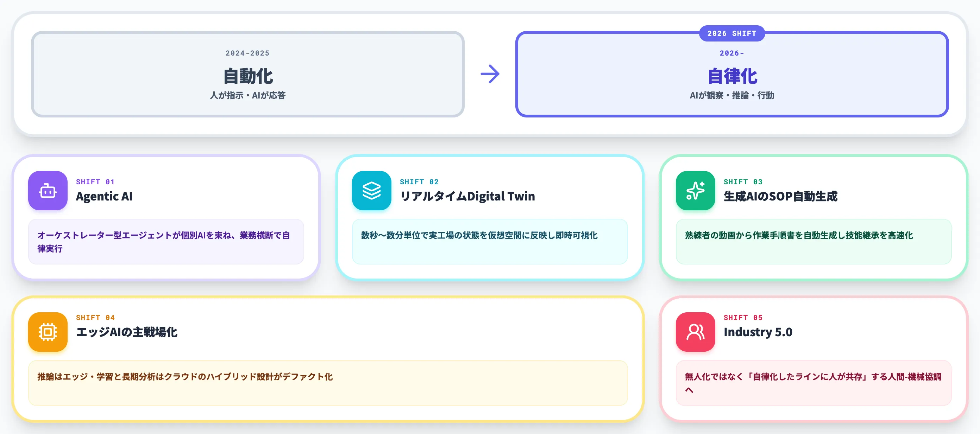Image resolution: width=980 pixels, height=434 pixels.
Task: Click the arrow between 自動化 and 自律化
Action: (490, 74)
